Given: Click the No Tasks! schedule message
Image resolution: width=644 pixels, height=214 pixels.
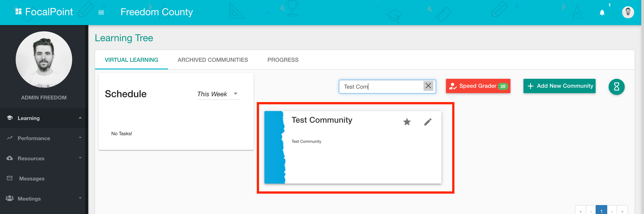Looking at the screenshot, I should [x=121, y=134].
